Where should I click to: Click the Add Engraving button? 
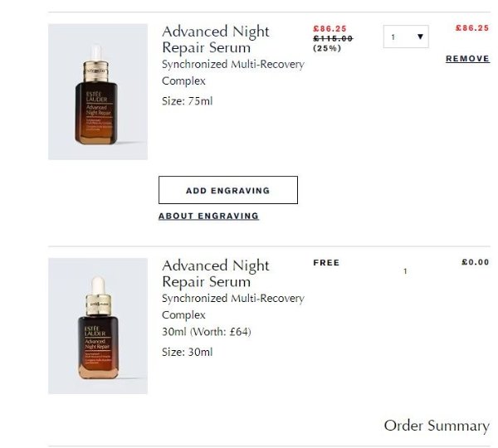[227, 190]
